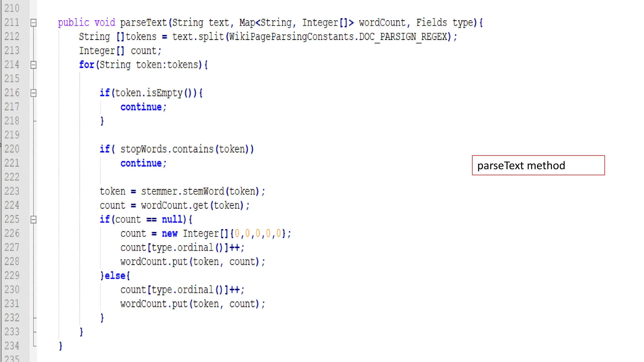
Task: Collapse the count == null fold at line 225
Action: click(x=33, y=220)
